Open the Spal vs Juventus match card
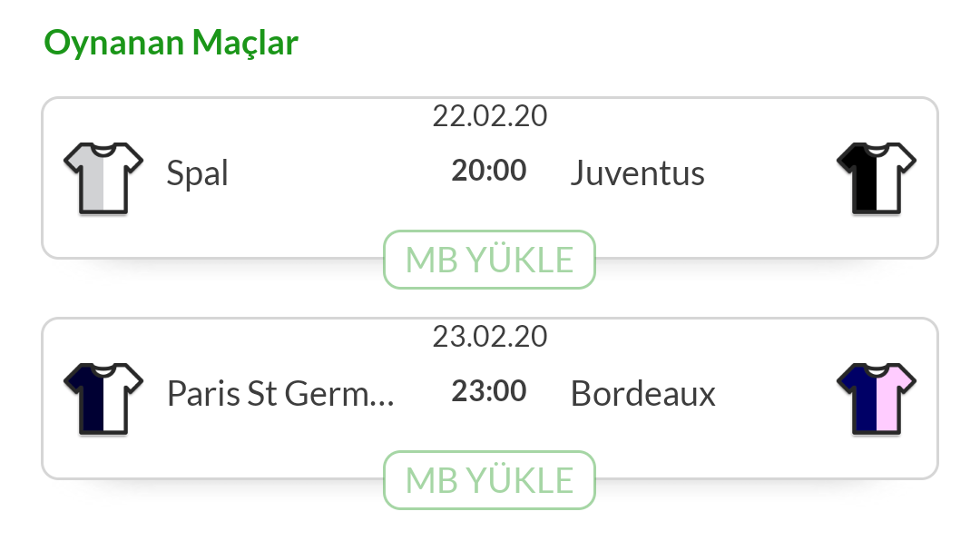This screenshot has height=541, width=980. click(x=490, y=178)
